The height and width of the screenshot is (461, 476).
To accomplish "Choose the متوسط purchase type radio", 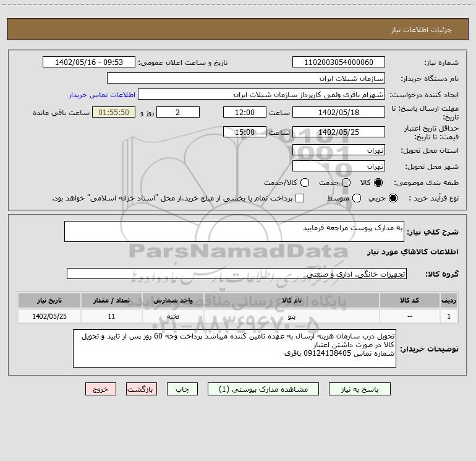I will [357, 198].
